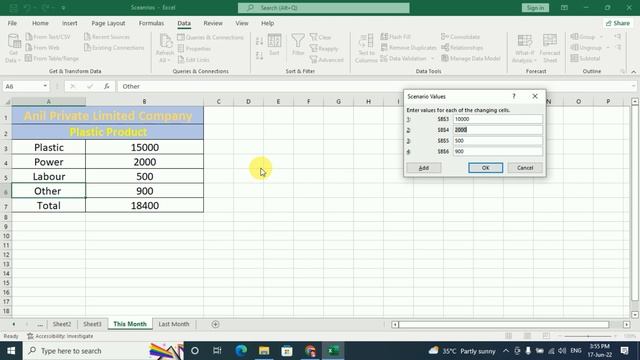Click the Windows Start button

pos(11,351)
